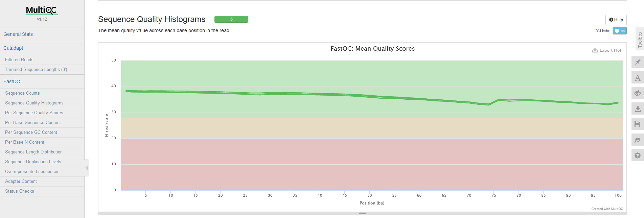Open the hide samples eye icon

tap(637, 93)
